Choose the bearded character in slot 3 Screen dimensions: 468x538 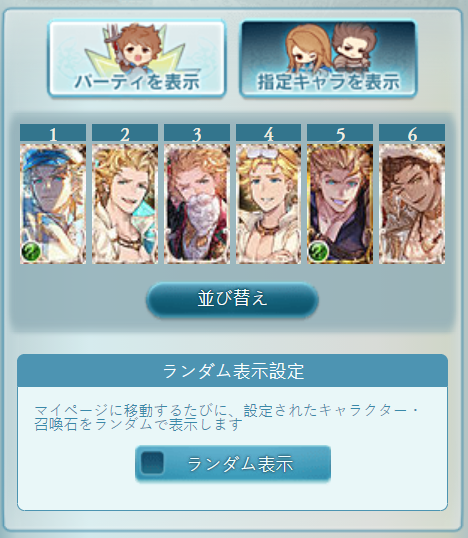pos(197,204)
